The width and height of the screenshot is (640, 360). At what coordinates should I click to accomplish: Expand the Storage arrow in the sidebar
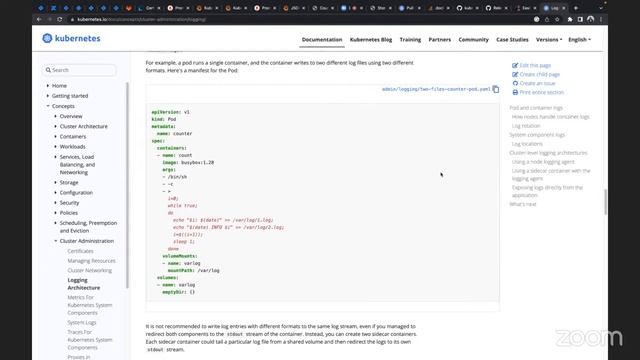click(56, 182)
